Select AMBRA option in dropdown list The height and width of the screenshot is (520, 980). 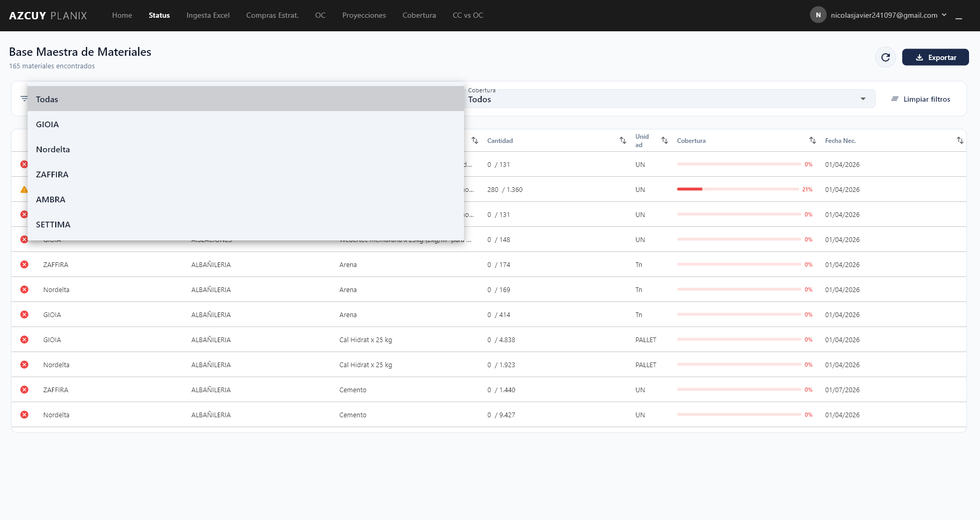pyautogui.click(x=246, y=199)
